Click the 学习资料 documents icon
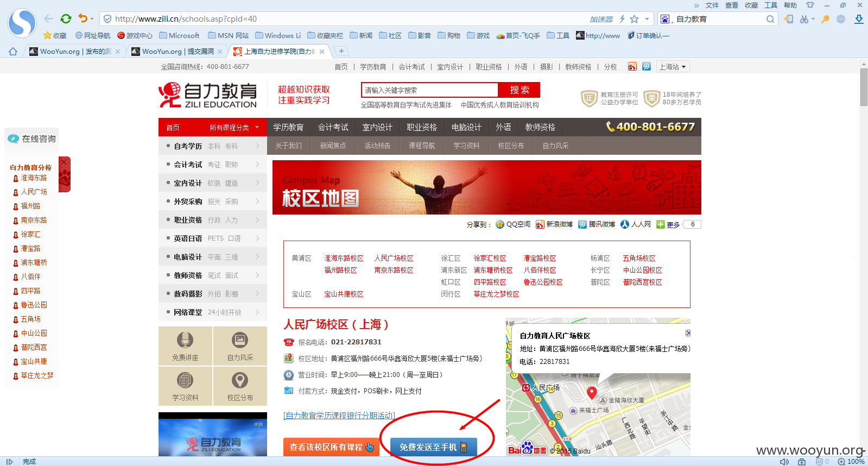868x466 pixels. (x=185, y=380)
